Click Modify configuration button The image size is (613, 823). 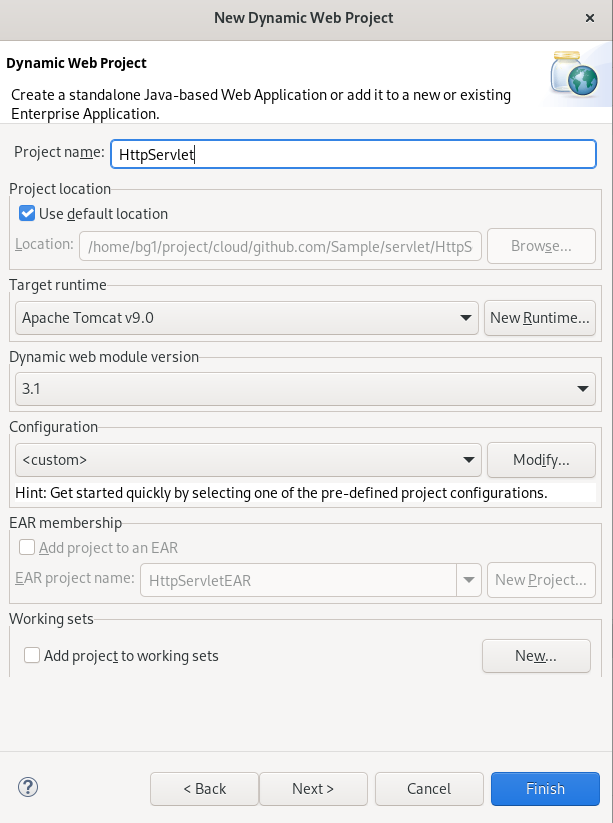(x=541, y=460)
